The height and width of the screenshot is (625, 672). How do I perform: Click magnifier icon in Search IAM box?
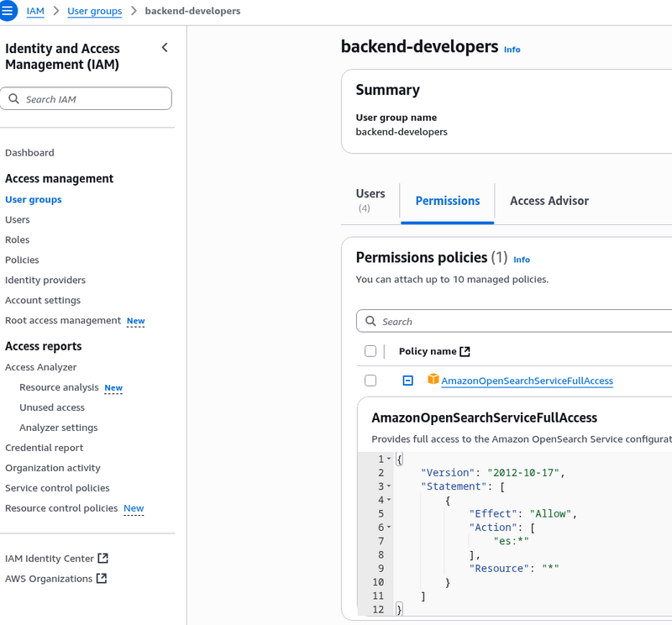click(14, 99)
